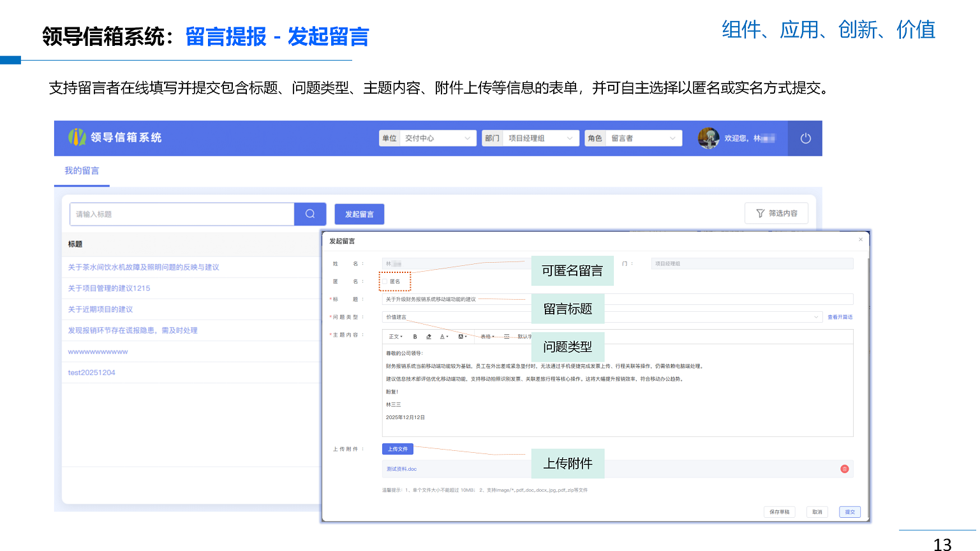Delete attachment 测试资料.doc with red icon

click(845, 469)
